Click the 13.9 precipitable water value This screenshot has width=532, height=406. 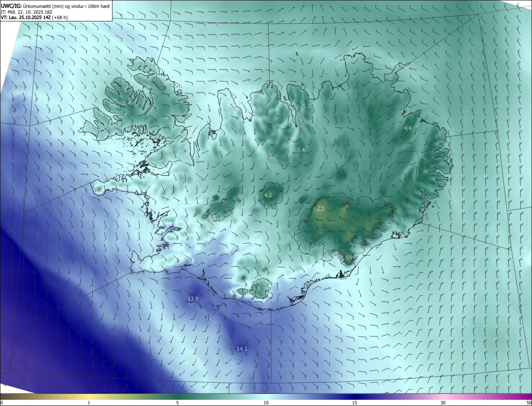(193, 298)
